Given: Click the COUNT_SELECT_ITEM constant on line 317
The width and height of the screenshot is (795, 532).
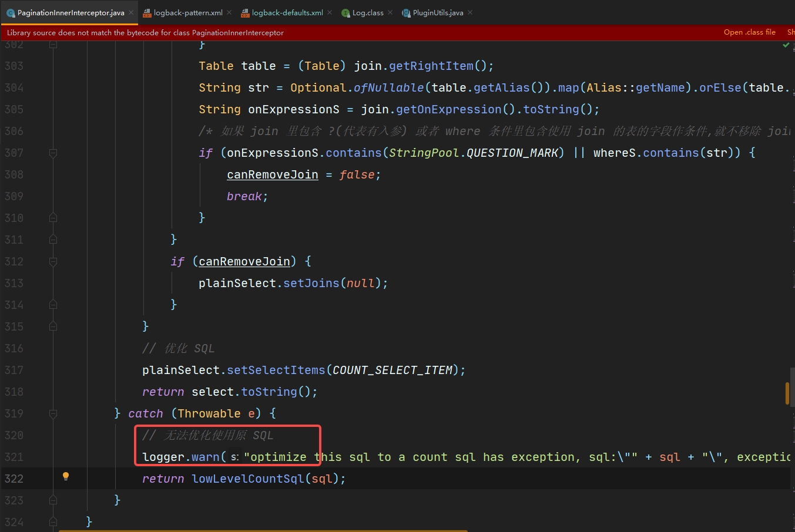Looking at the screenshot, I should pos(393,370).
